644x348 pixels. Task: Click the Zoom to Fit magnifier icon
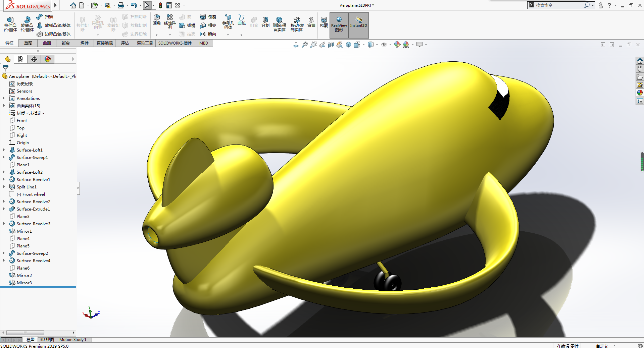(x=305, y=45)
